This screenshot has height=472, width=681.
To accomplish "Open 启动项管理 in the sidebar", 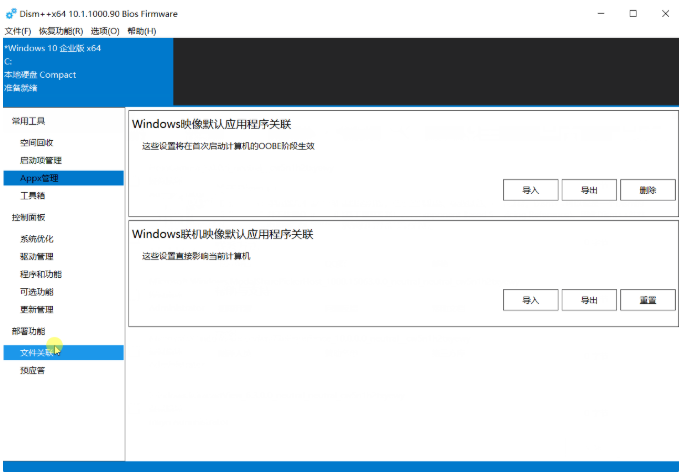I will pos(63,160).
